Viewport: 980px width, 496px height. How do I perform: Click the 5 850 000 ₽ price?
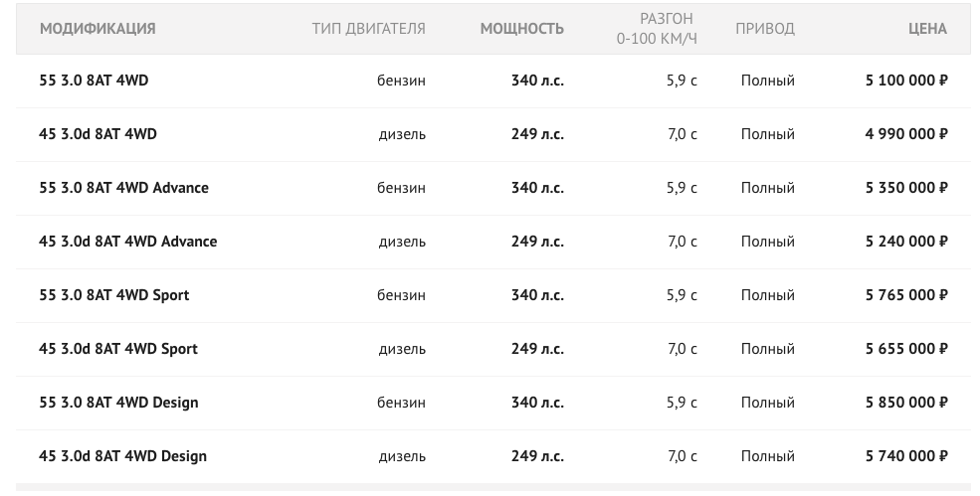pyautogui.click(x=906, y=403)
